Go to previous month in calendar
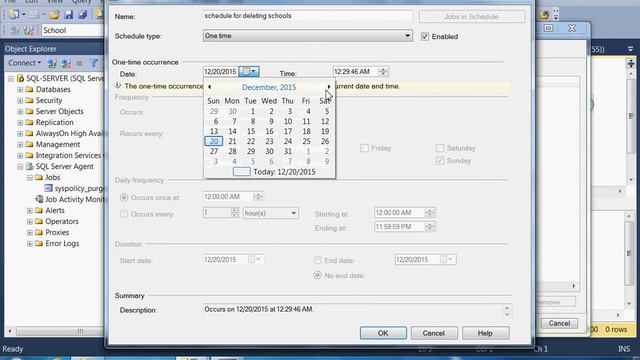This screenshot has height=360, width=640. 209,87
